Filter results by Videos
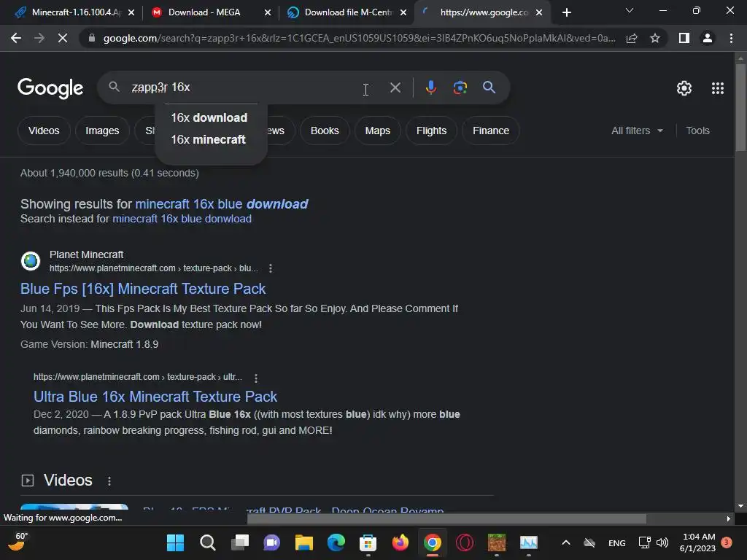747x560 pixels. click(44, 131)
